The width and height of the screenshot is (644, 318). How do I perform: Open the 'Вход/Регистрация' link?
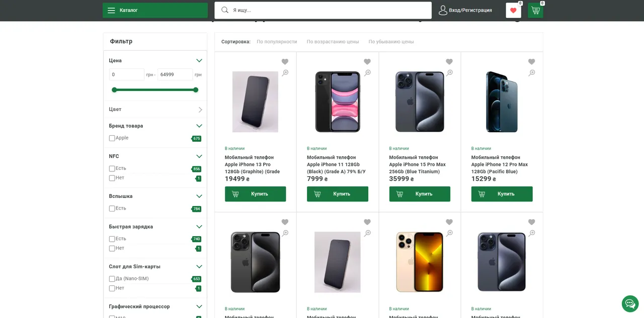470,10
